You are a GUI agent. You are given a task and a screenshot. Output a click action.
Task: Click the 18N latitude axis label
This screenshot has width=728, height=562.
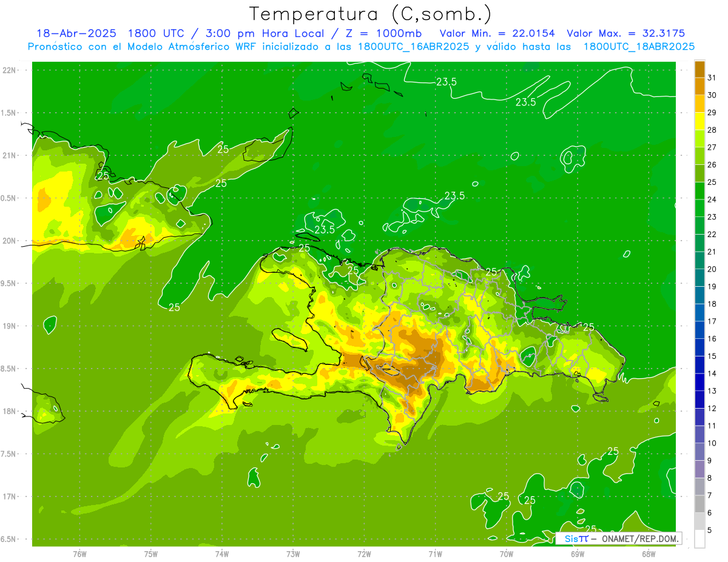[10, 411]
